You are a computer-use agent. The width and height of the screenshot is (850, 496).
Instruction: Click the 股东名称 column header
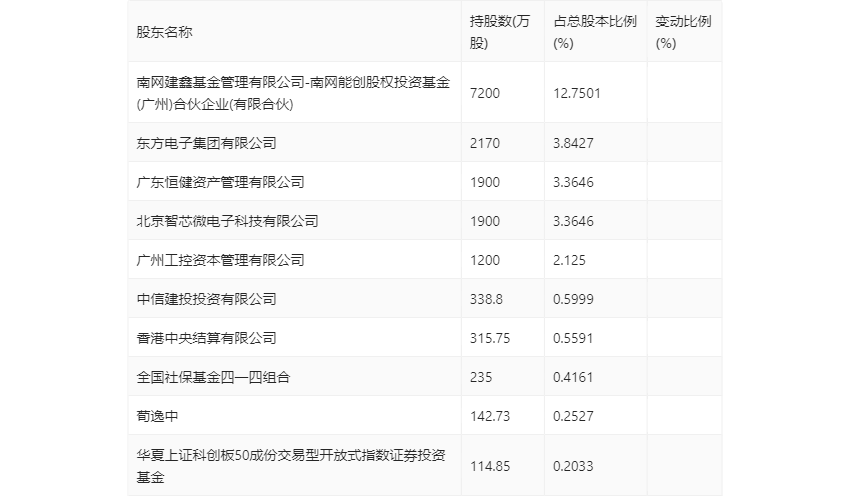[x=164, y=32]
